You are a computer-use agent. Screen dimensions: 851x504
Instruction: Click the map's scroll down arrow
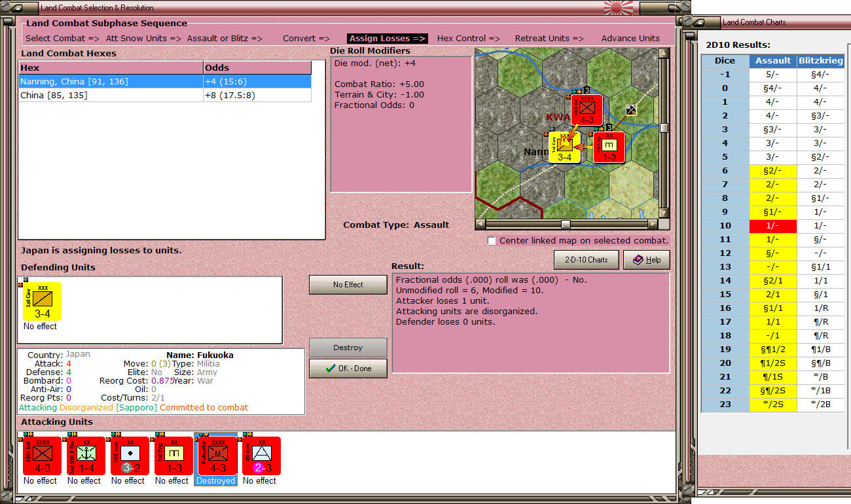(x=664, y=213)
